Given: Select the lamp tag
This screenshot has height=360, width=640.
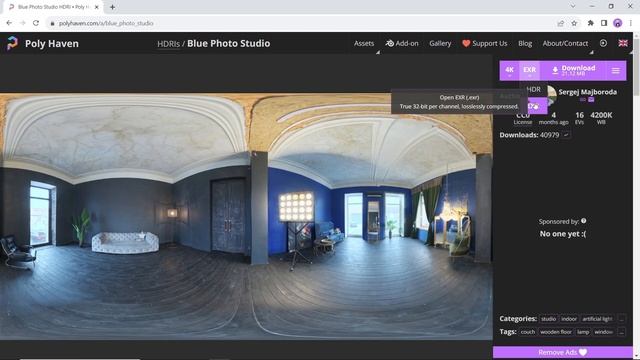Looking at the screenshot, I should point(583,332).
